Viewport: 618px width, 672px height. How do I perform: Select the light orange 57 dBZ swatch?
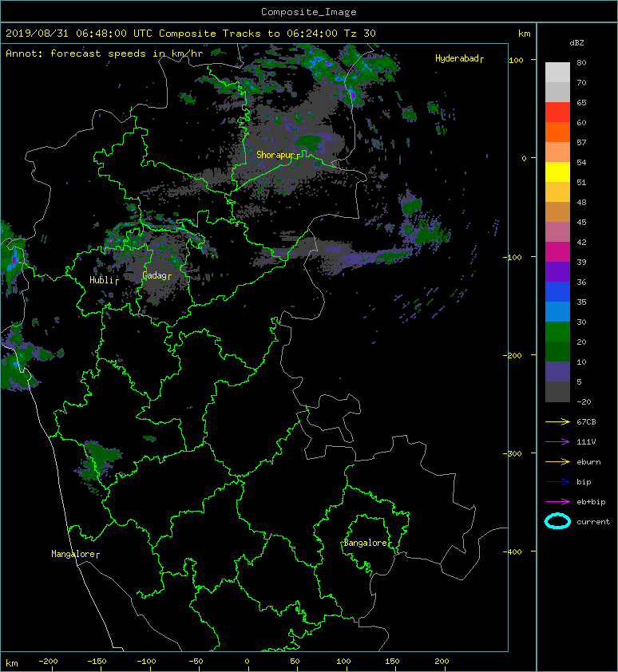click(x=557, y=152)
